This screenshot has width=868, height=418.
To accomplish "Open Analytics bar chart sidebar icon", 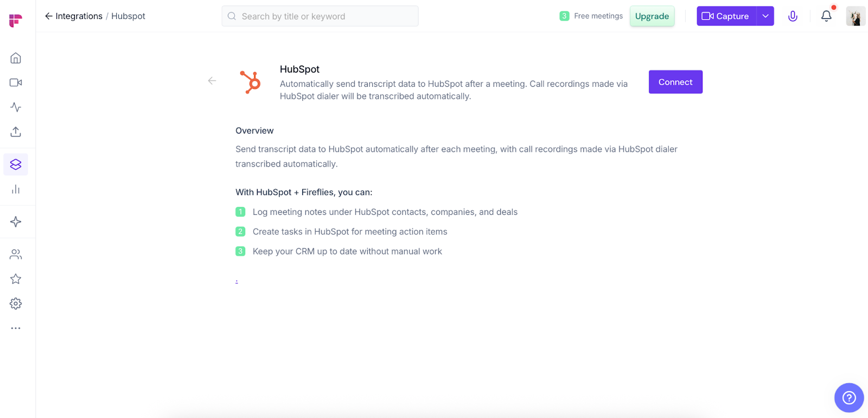I will pos(16,189).
